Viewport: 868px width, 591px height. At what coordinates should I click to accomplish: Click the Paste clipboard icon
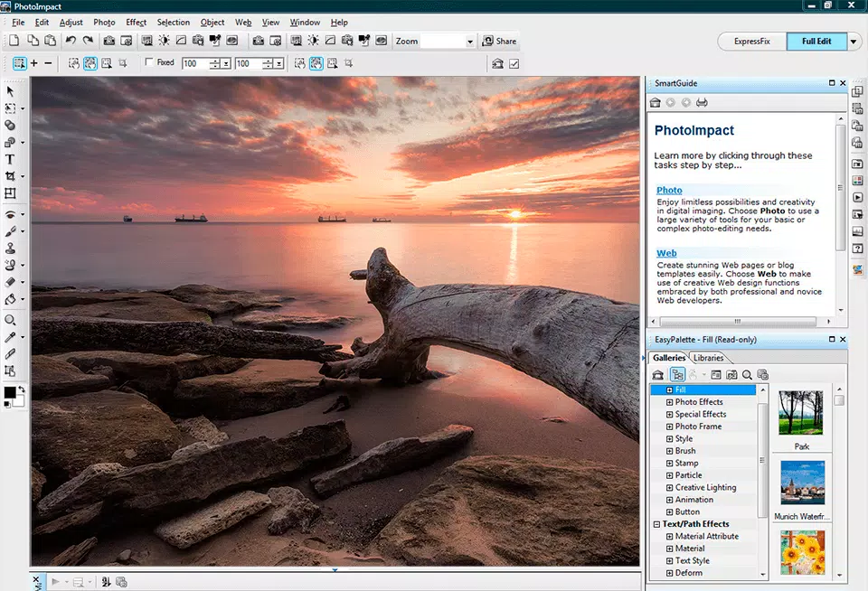(x=51, y=41)
